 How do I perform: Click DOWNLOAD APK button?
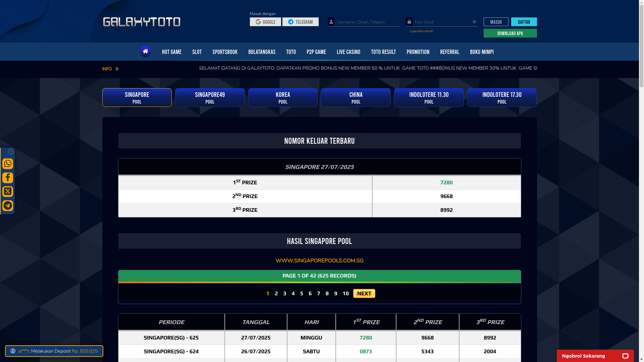[510, 33]
